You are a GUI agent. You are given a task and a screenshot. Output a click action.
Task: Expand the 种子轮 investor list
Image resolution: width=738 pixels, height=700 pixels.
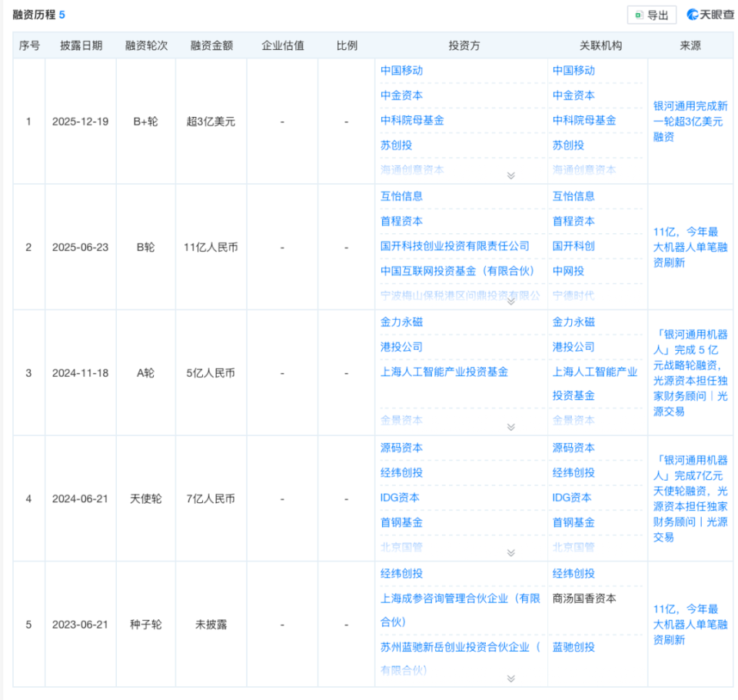point(510,678)
